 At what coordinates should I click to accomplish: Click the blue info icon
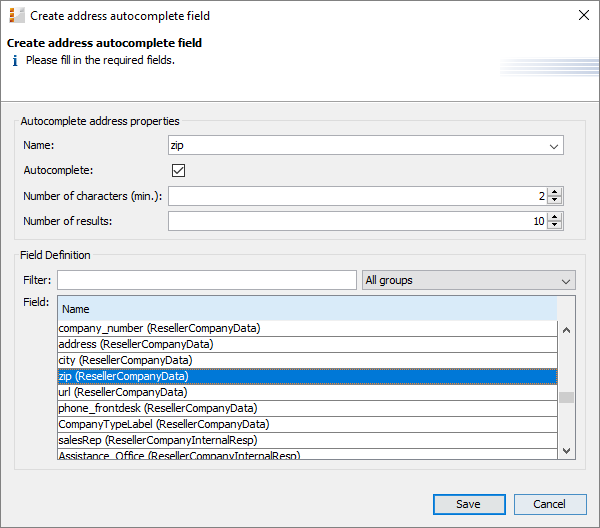point(15,60)
